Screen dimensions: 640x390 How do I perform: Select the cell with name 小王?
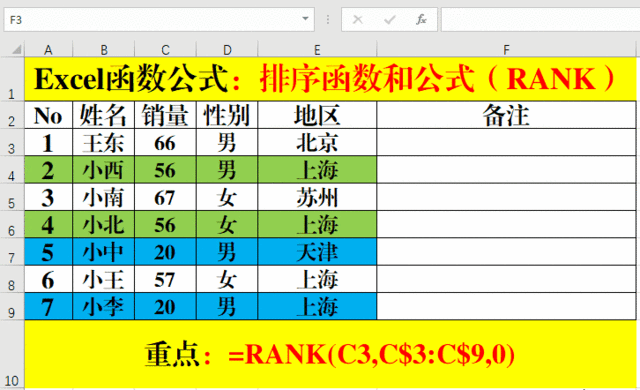coord(104,279)
